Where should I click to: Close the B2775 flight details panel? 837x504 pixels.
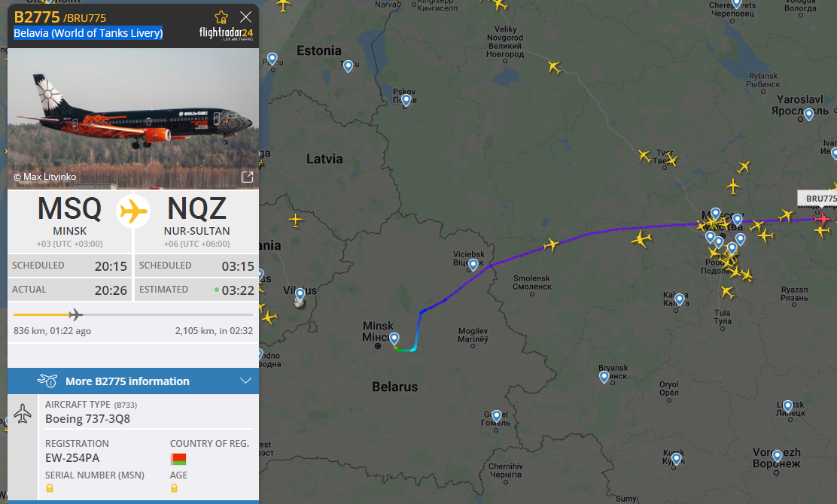click(x=245, y=17)
